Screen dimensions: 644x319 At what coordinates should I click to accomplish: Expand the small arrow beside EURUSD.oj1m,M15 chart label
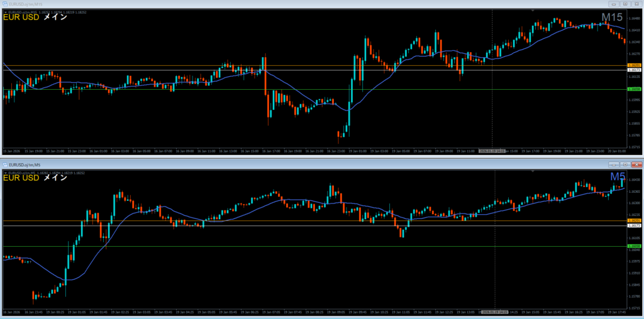(5, 13)
